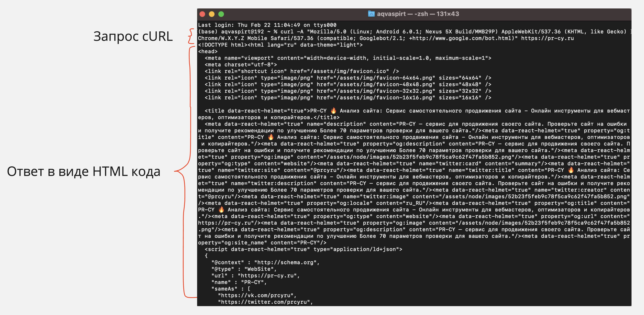Click the meta charset utf-8 line
Screen dimensions: 644x315
240,64
